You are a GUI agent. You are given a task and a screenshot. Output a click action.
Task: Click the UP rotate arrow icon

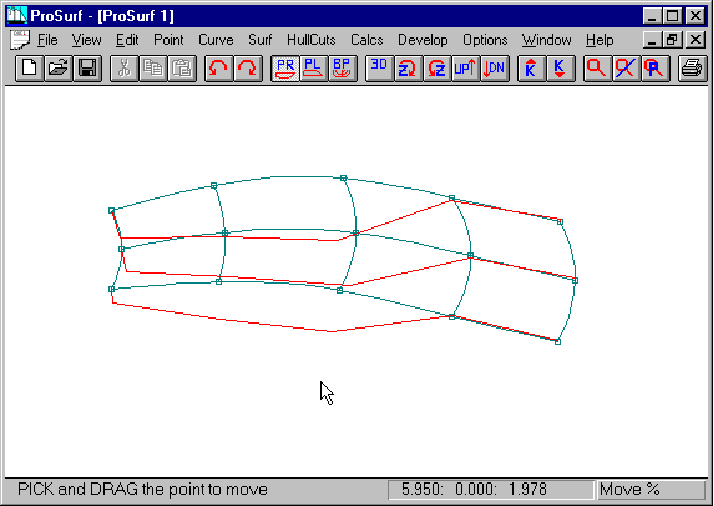[x=466, y=68]
